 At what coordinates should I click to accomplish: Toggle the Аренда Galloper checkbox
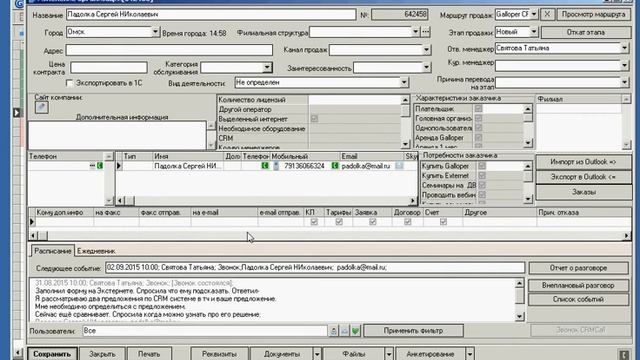pos(478,138)
